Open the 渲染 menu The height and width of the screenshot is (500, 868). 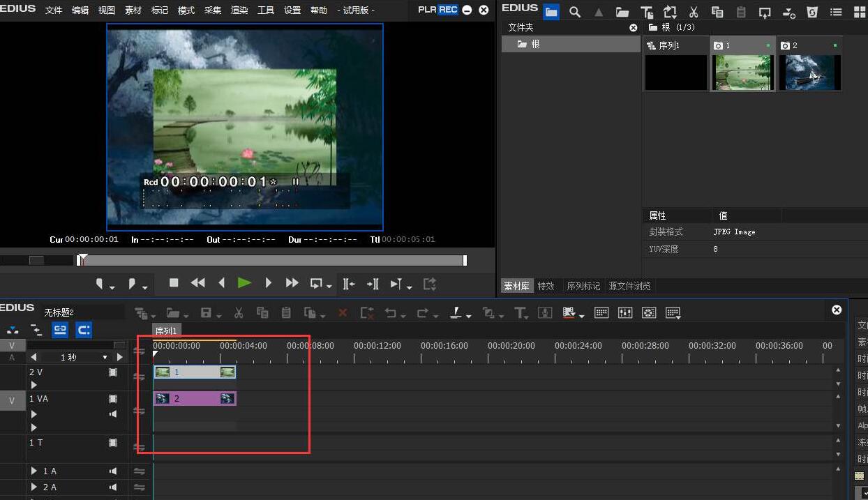pos(239,10)
